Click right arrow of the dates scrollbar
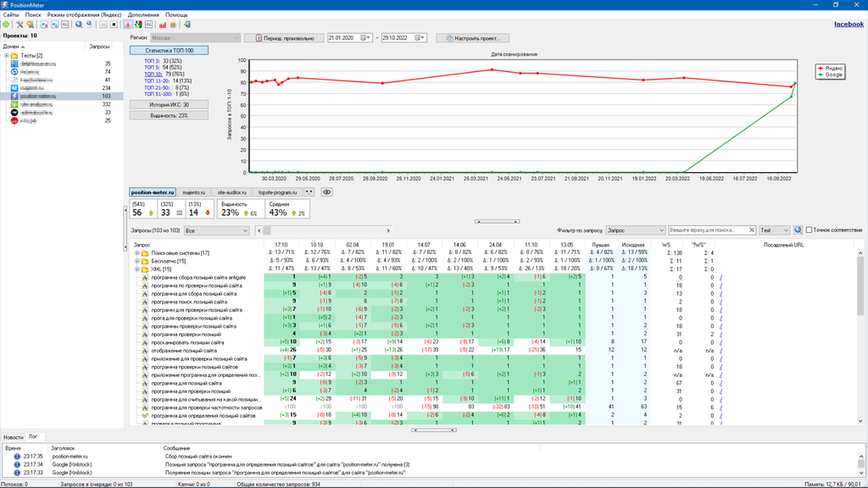 coord(388,230)
